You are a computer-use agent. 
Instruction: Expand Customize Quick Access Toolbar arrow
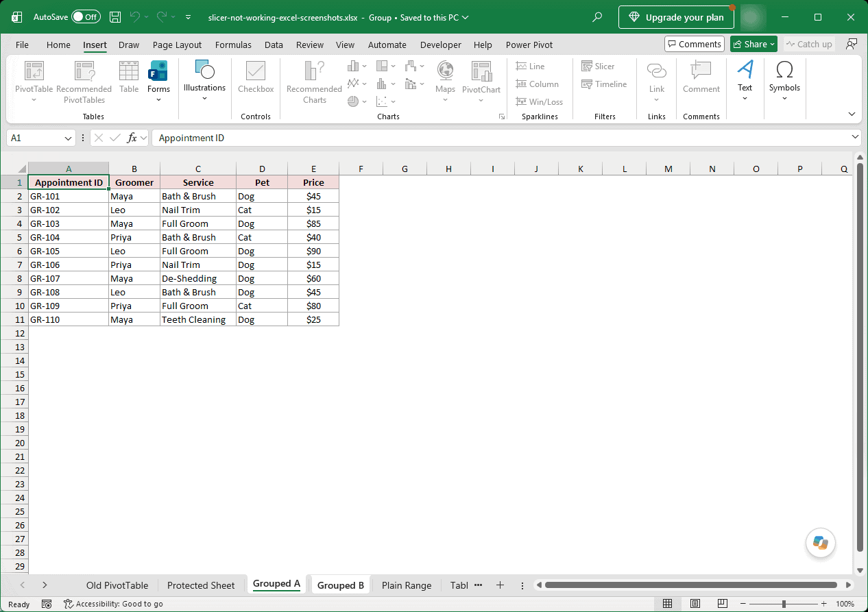point(188,17)
